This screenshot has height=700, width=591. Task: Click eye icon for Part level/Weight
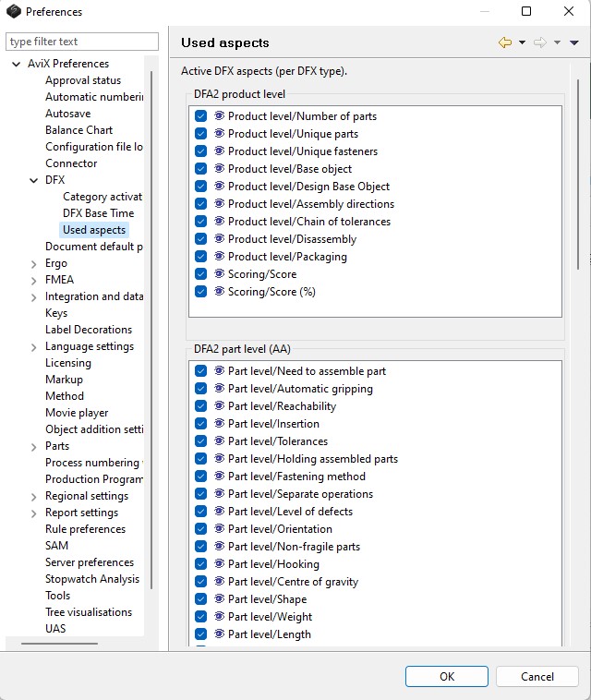click(x=220, y=617)
